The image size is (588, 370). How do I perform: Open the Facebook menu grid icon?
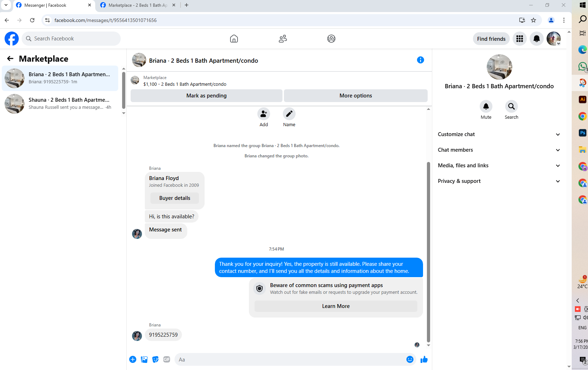520,39
